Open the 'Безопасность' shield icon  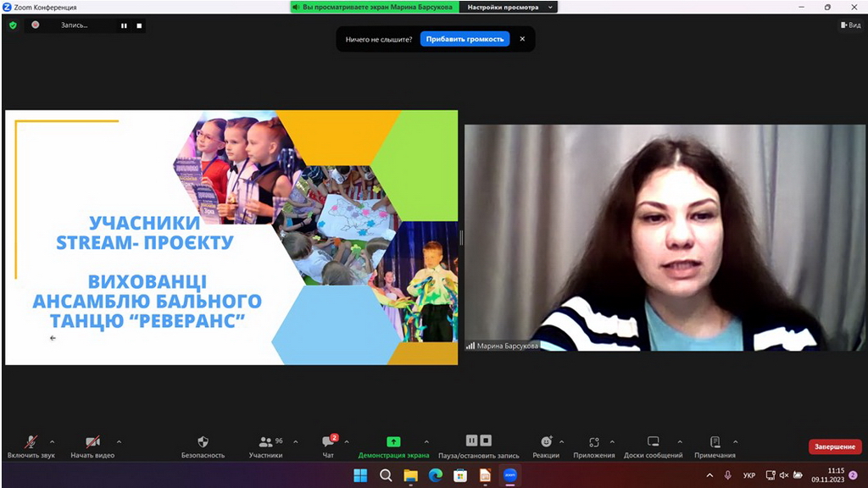(x=203, y=442)
